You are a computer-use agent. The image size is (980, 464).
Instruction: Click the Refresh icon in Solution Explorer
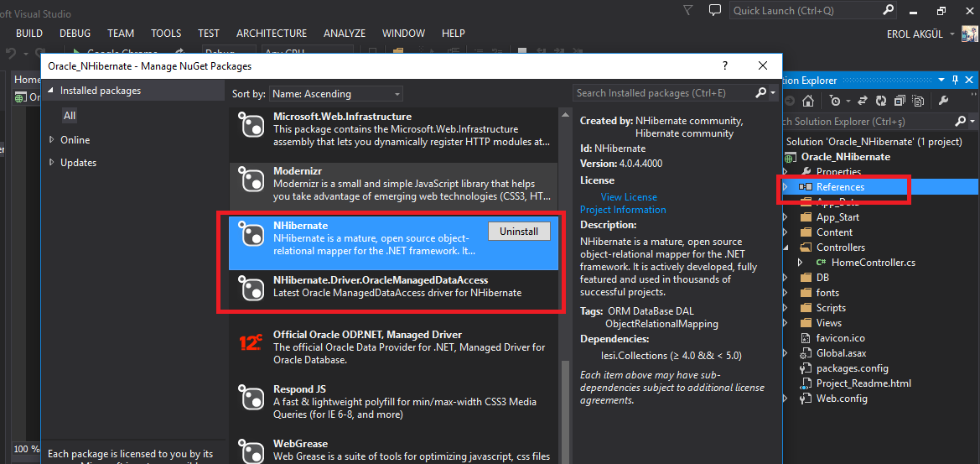pos(881,101)
